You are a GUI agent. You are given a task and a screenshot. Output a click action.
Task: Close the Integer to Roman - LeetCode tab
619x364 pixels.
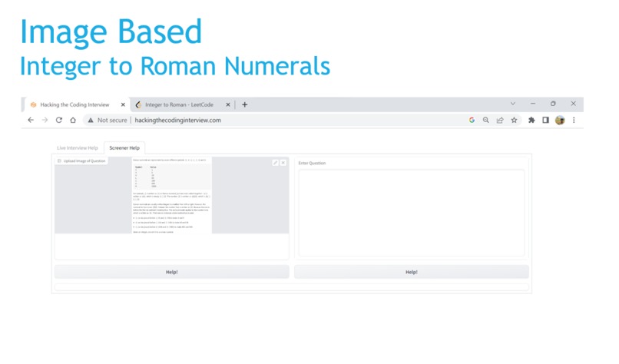pos(228,104)
